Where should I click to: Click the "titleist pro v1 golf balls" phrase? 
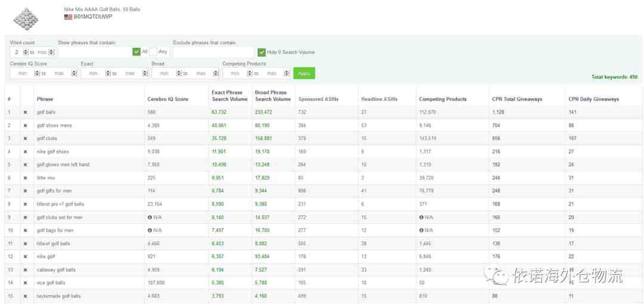click(x=60, y=204)
